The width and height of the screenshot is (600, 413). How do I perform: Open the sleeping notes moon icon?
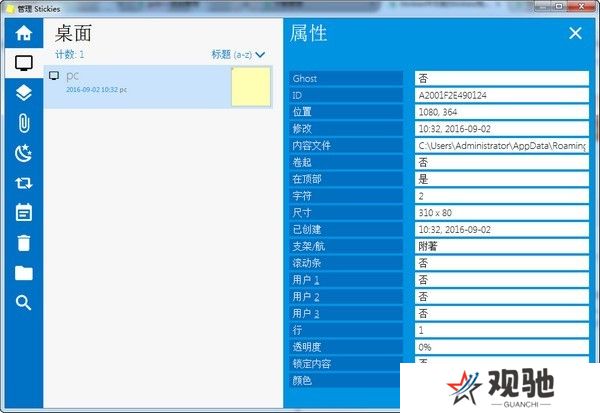(24, 153)
